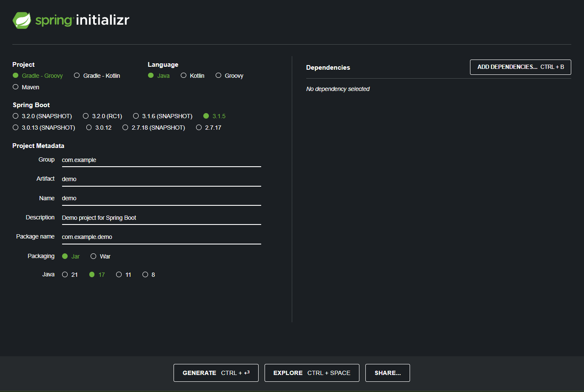Choose War packaging option

[100, 256]
